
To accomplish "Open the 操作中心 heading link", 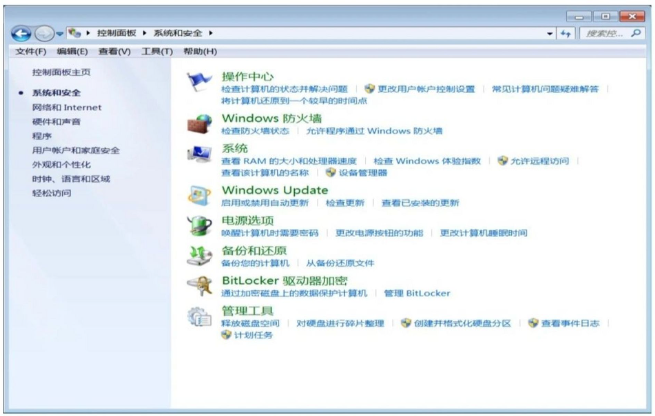I will click(248, 76).
